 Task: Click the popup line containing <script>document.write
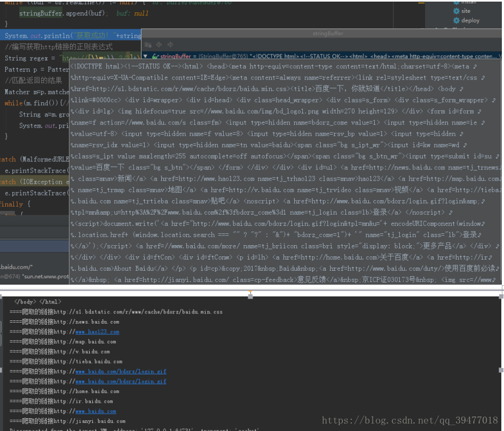tap(278, 224)
